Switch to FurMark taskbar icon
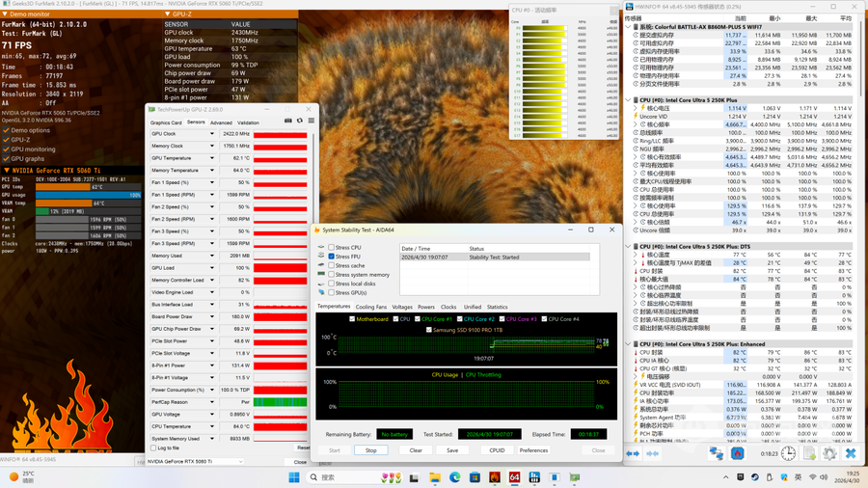Screen dimensions: 868x488 [495, 477]
